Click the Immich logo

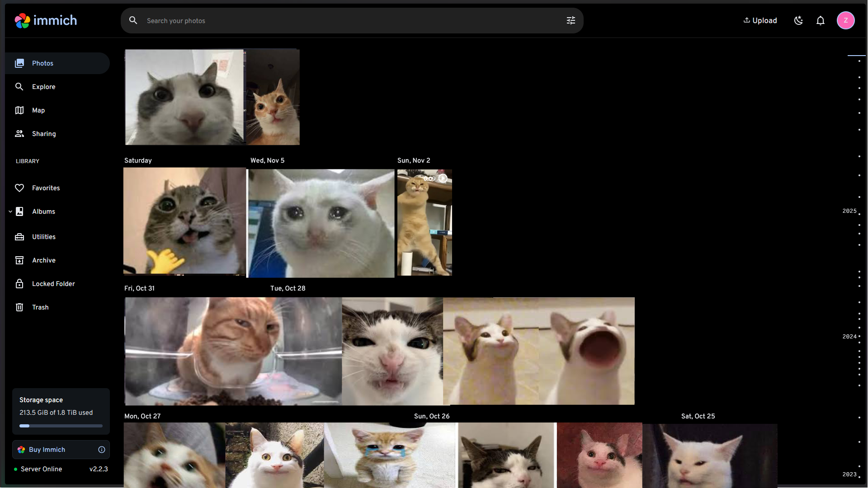coord(46,20)
